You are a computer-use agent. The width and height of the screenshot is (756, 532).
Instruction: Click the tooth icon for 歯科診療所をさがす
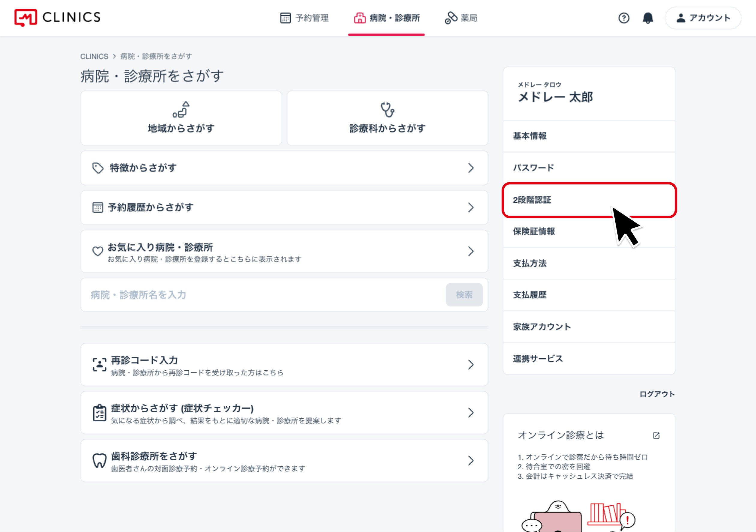point(99,461)
